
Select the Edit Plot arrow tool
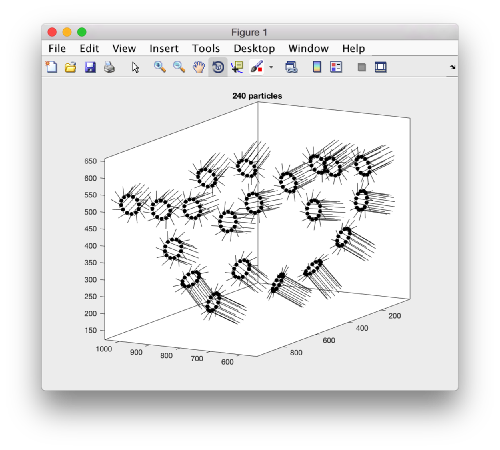click(x=135, y=67)
